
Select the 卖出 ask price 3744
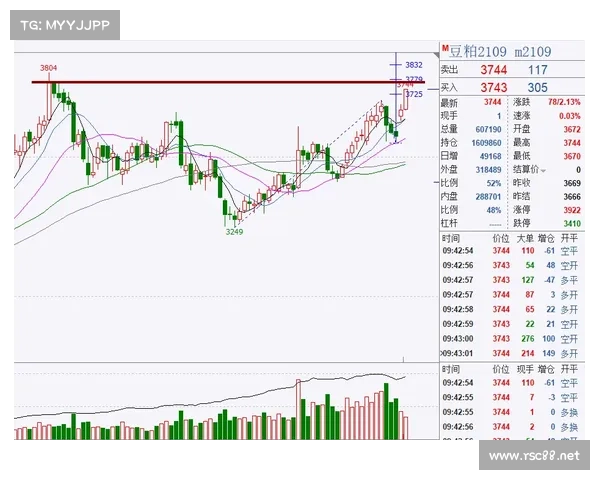[491, 70]
